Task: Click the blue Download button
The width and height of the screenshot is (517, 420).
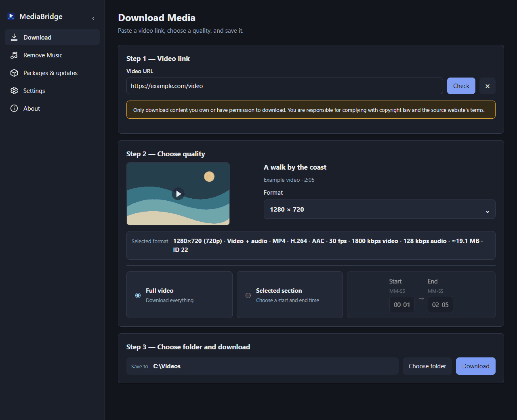Action: pos(476,366)
